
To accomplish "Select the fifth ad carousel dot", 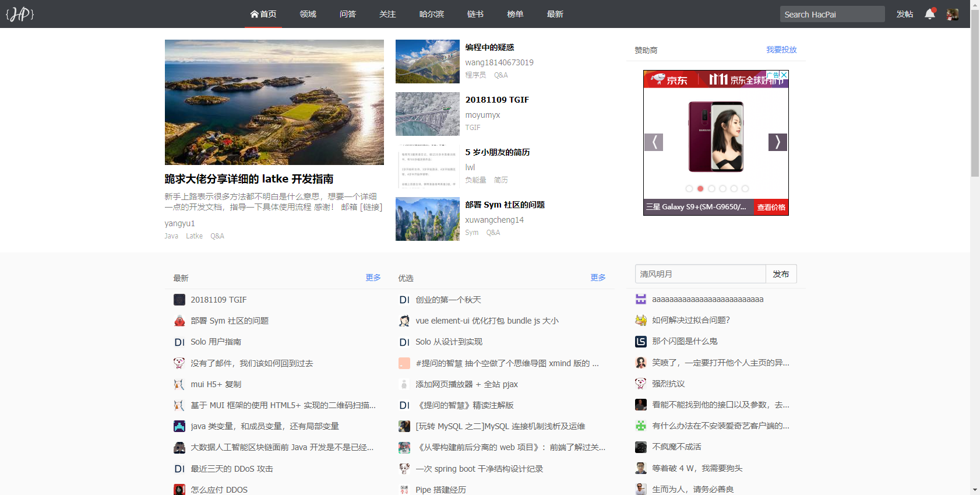I will click(x=734, y=189).
